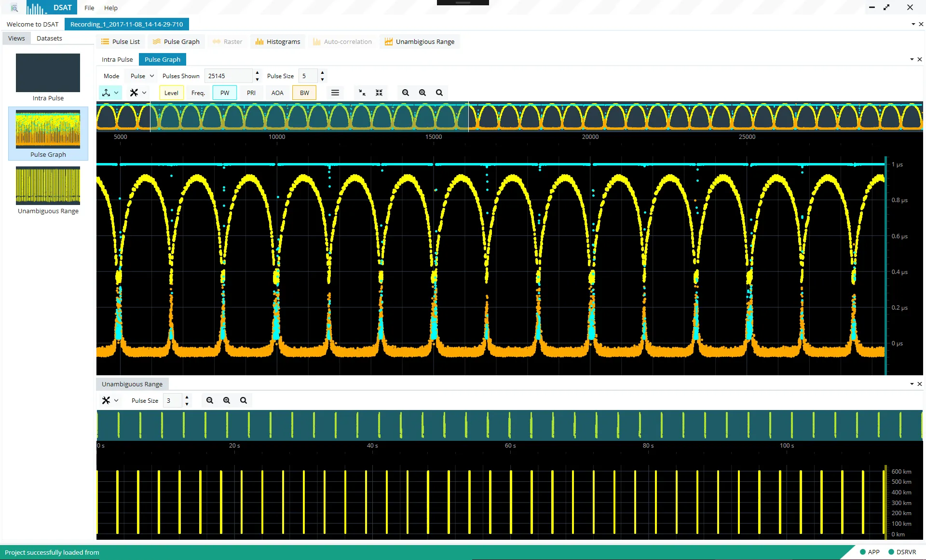This screenshot has height=560, width=926.
Task: Toggle the AOA parameter display
Action: coord(277,93)
